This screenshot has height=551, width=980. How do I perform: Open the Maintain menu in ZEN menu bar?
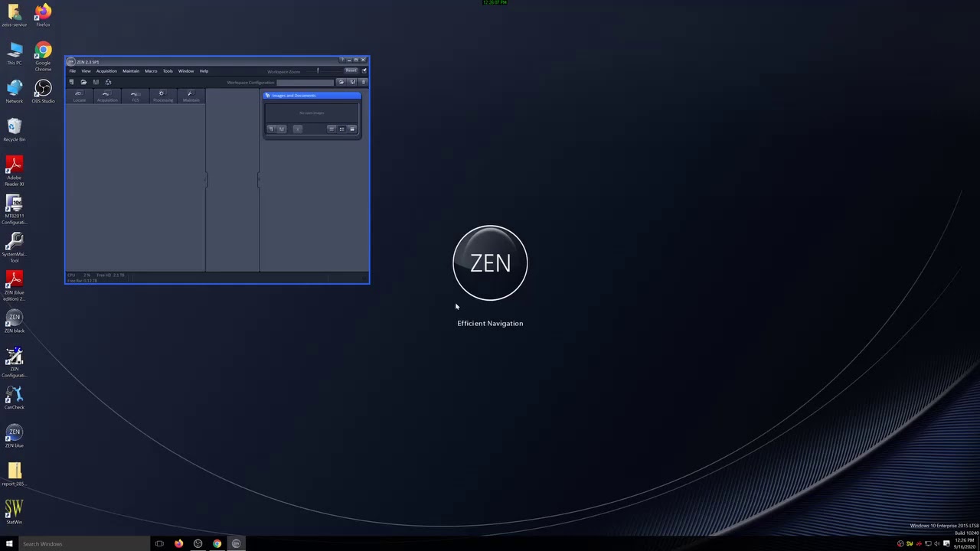coord(131,71)
